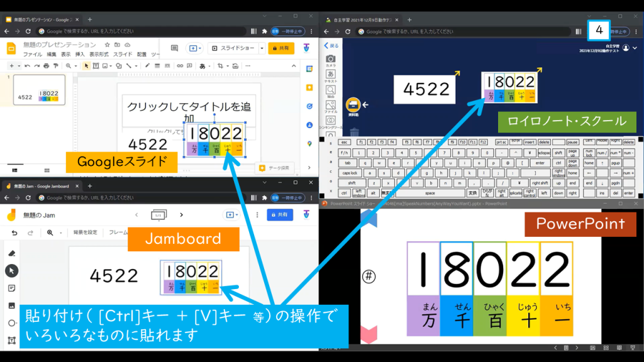
Task: Click the 4522 card in LoiLoNote
Action: pos(425,89)
